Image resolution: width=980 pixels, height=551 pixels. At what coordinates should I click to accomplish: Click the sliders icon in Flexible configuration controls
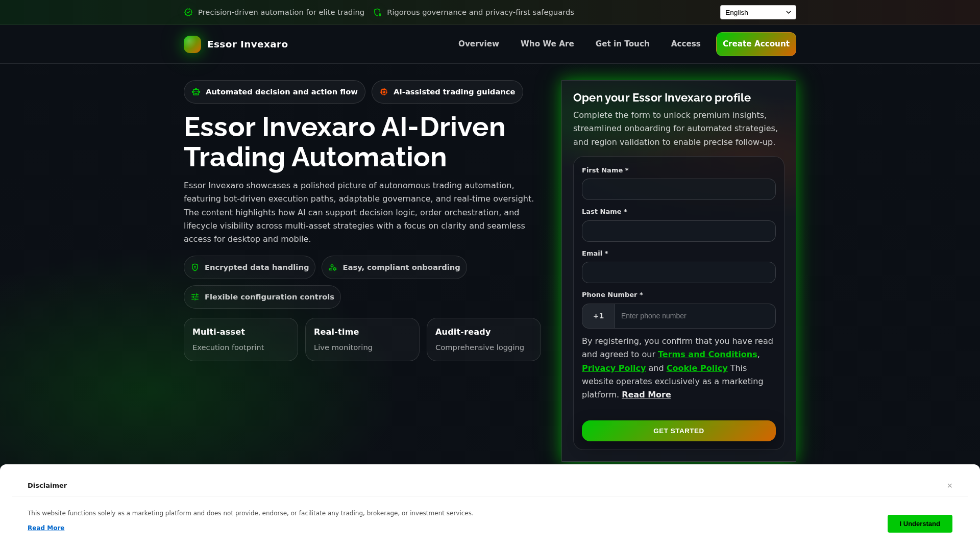click(x=195, y=297)
